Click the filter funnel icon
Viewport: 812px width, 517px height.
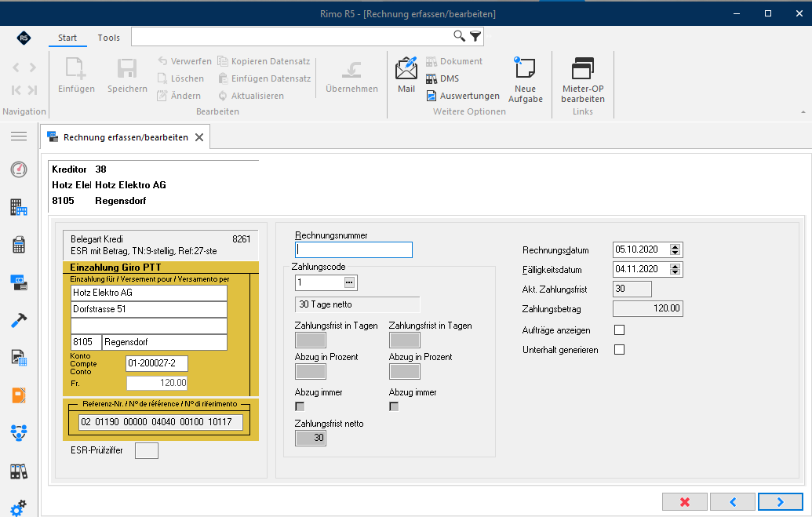click(x=475, y=36)
